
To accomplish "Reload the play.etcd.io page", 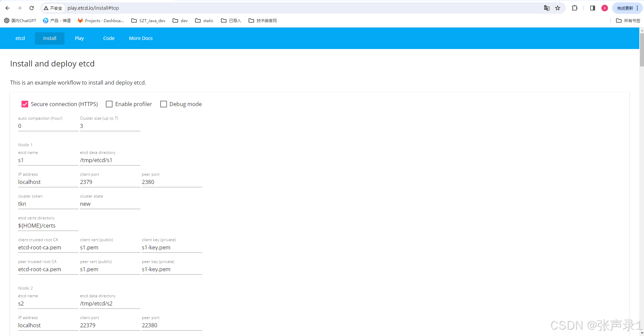I will click(x=32, y=8).
